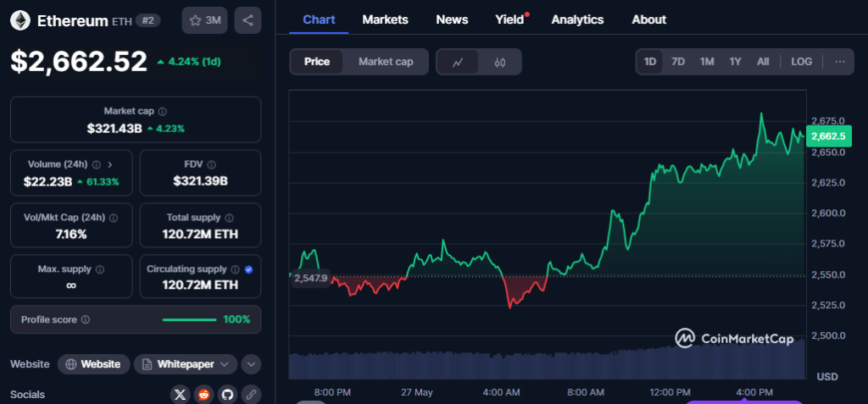
Task: Click the 7.16% Vol/Mkt Cap value
Action: point(71,234)
